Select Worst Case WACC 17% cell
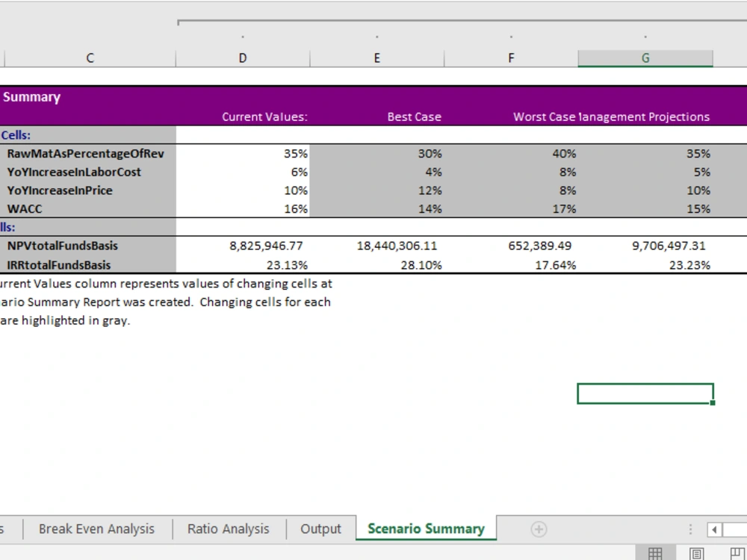Viewport: 747px width, 560px height. [511, 208]
